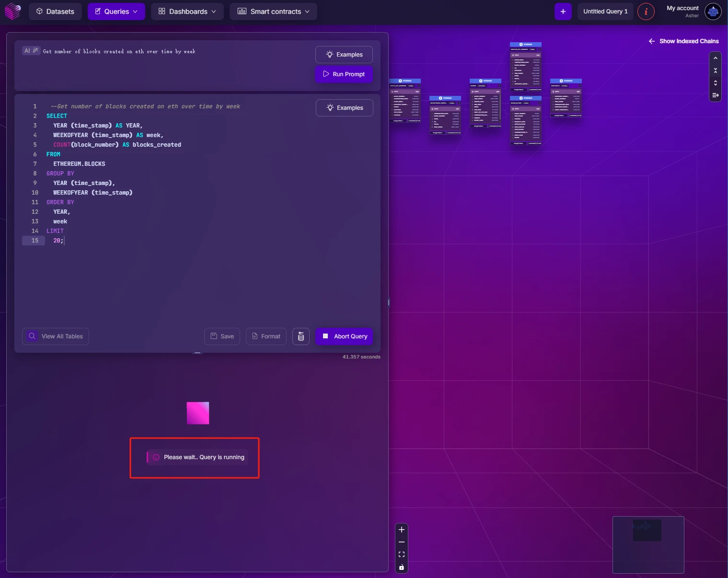728x578 pixels.
Task: Toggle the AI prompt wand badge
Action: pyautogui.click(x=31, y=51)
